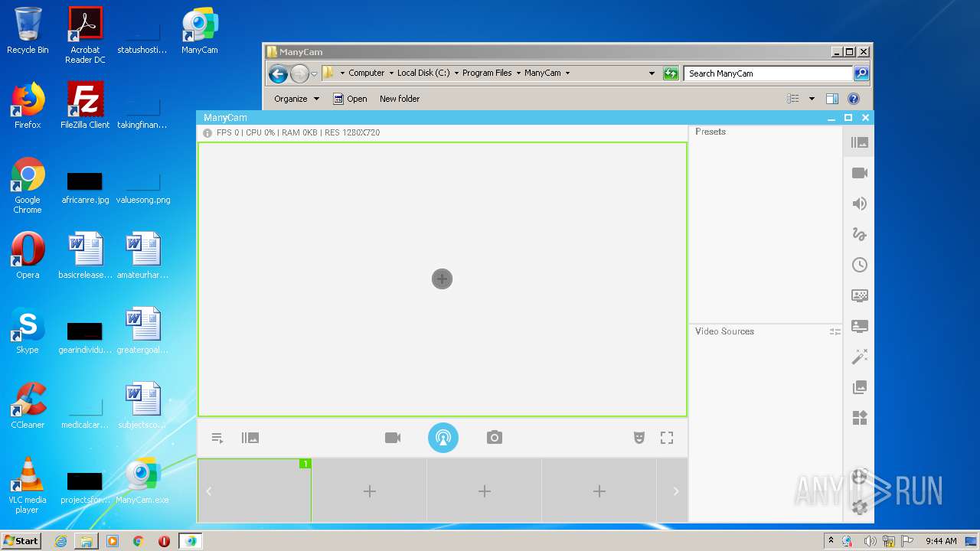Select the ManyCam.exe desktop file
The width and height of the screenshot is (980, 551).
point(142,481)
